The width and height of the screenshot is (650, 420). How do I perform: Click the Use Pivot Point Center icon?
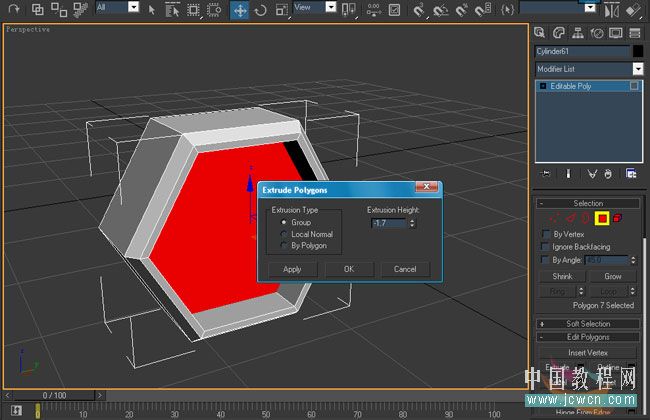(349, 10)
